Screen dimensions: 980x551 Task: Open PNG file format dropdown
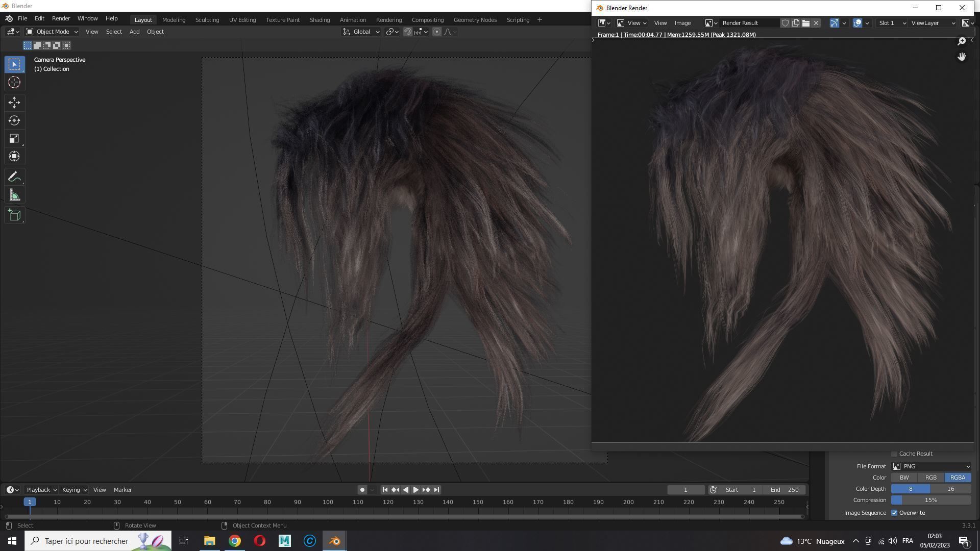click(931, 466)
